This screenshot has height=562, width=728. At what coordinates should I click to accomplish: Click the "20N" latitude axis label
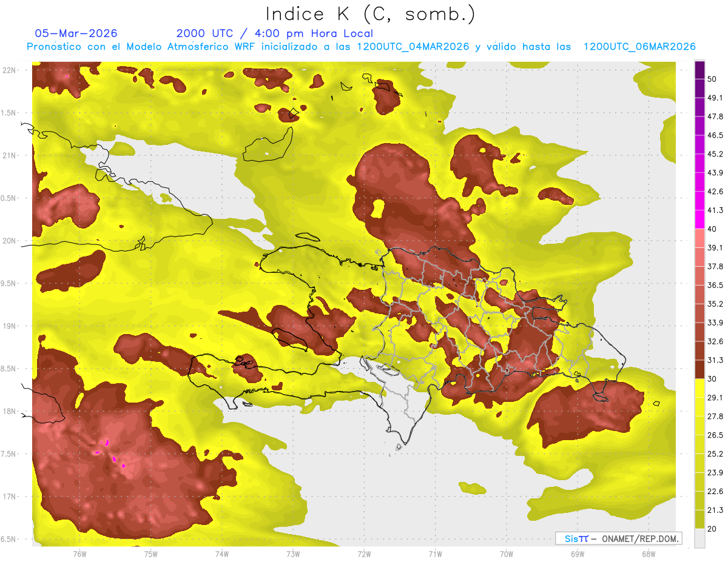coord(8,241)
